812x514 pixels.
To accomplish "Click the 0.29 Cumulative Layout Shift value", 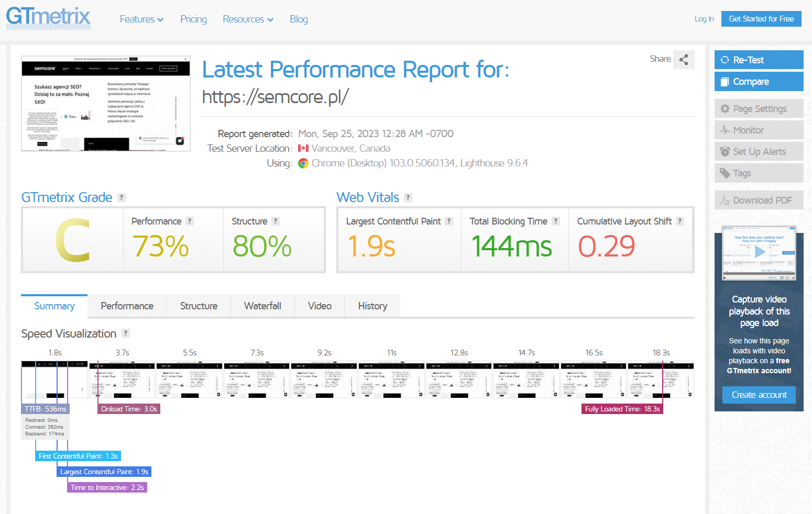I will click(x=607, y=246).
